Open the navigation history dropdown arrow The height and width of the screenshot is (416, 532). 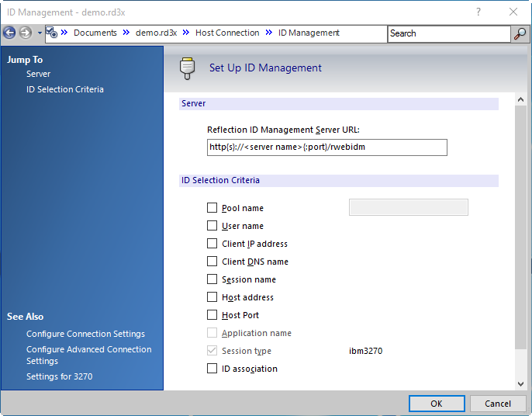click(40, 33)
